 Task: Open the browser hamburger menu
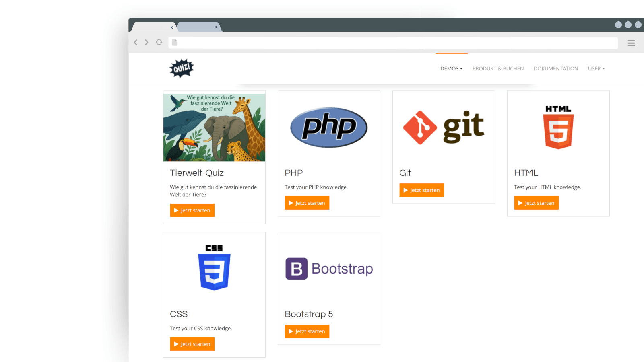(631, 43)
